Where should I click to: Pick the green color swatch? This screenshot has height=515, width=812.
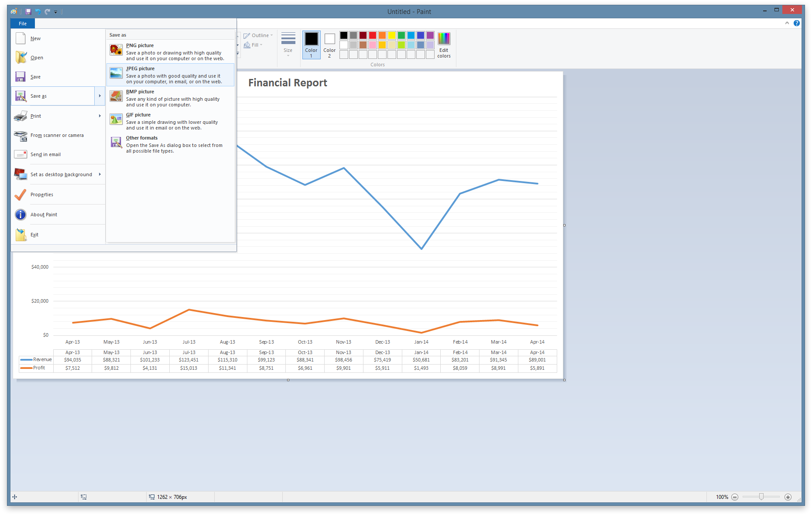401,35
